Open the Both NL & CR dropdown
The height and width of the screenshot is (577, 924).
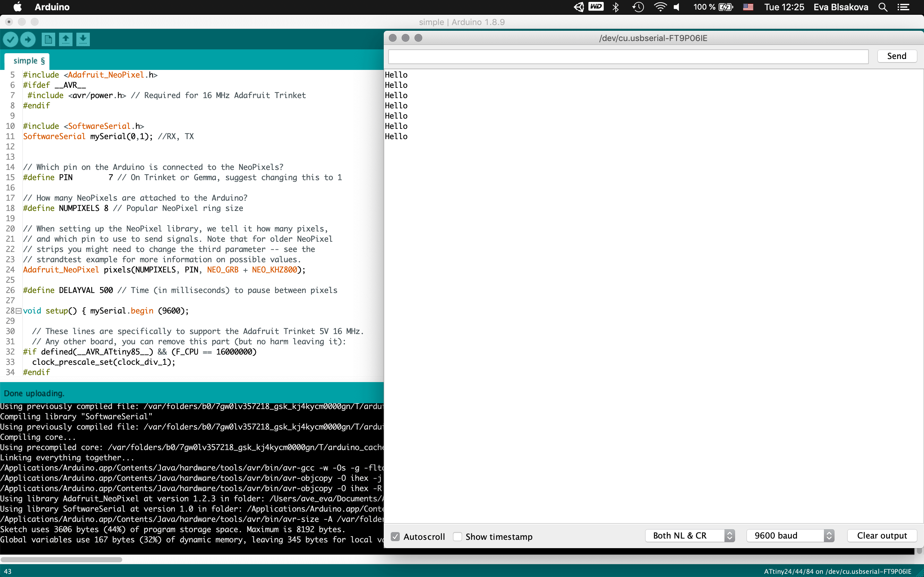[689, 535]
